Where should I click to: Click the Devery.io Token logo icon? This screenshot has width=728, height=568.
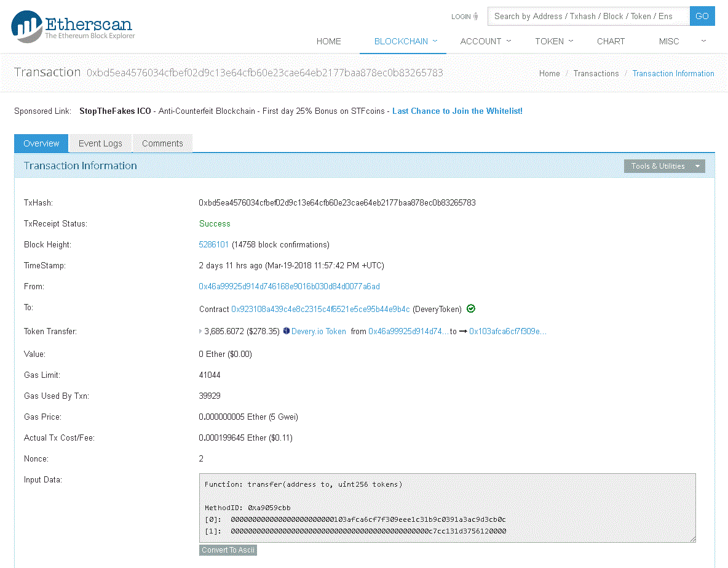pyautogui.click(x=285, y=331)
